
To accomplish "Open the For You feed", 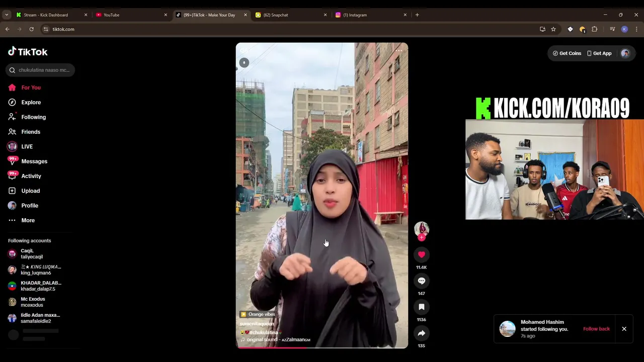I will [24, 87].
